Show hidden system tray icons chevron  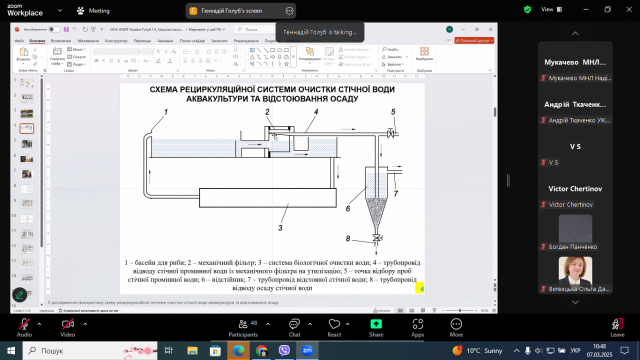click(516, 351)
